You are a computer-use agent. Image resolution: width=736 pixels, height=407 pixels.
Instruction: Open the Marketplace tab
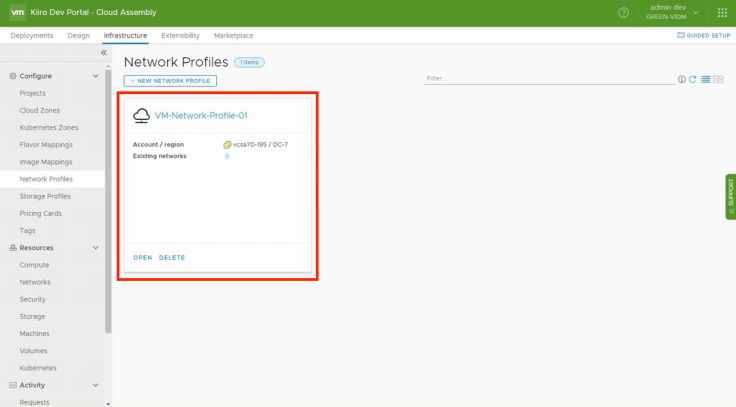click(234, 36)
